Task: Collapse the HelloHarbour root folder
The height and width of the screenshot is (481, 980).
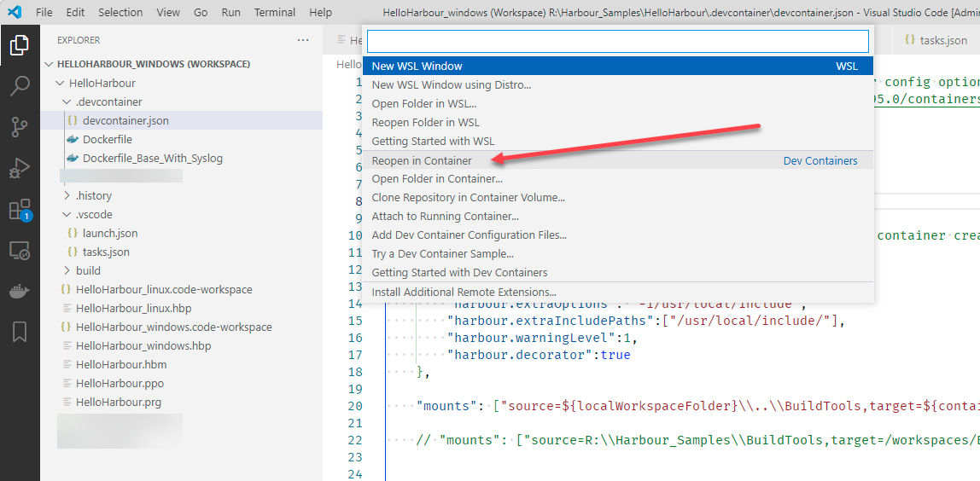Action: [102, 83]
